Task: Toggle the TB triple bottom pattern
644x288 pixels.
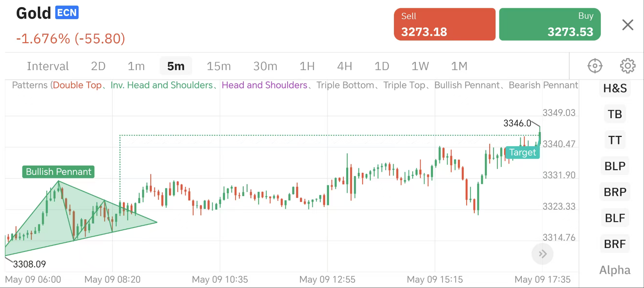Action: click(x=615, y=114)
